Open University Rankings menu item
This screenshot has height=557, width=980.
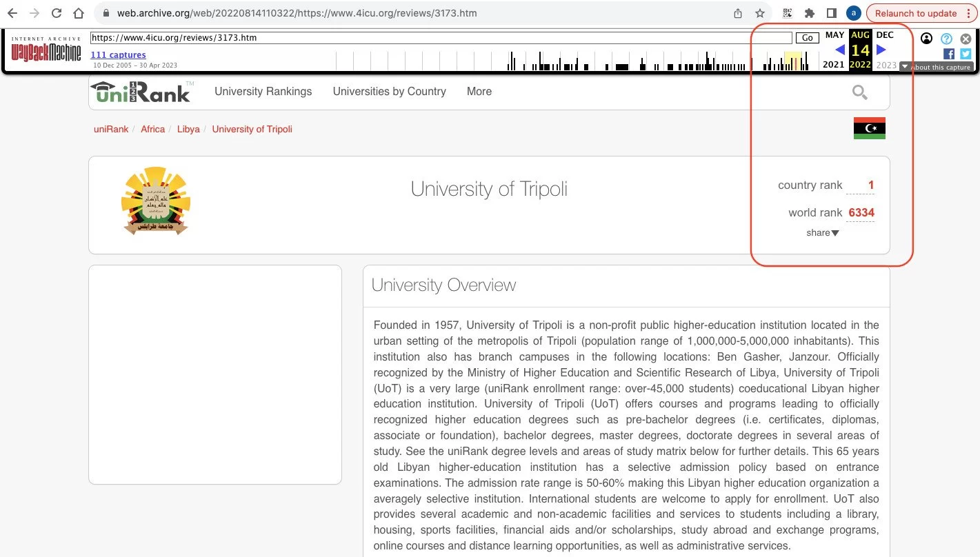click(x=263, y=92)
